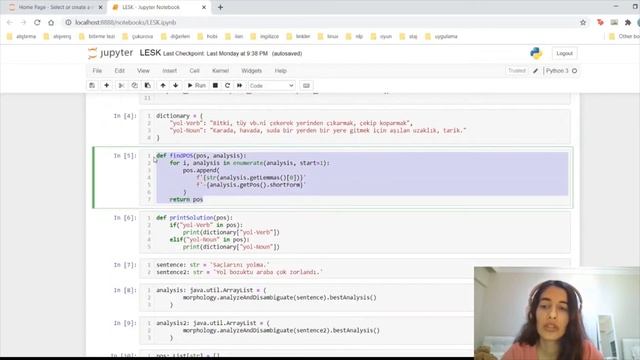This screenshot has width=640, height=360.
Task: Open the oyun bookmarks folder
Action: (381, 36)
